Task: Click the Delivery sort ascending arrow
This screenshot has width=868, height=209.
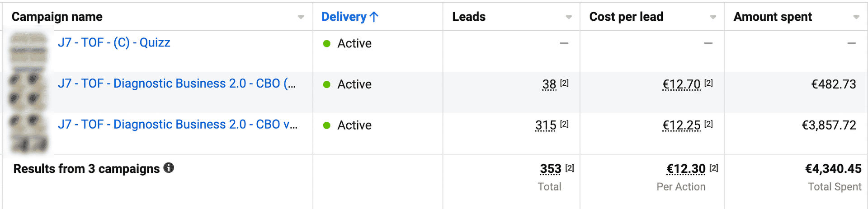Action: (374, 17)
